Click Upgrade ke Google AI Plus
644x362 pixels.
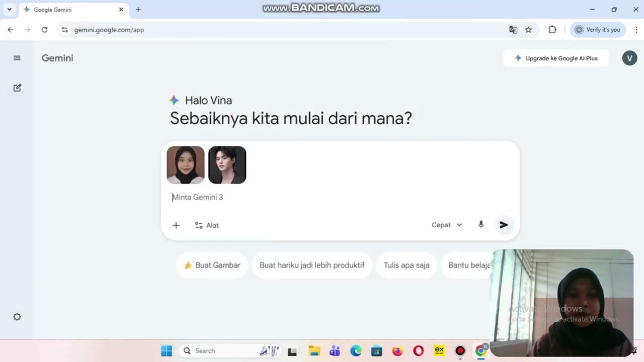pyautogui.click(x=556, y=58)
